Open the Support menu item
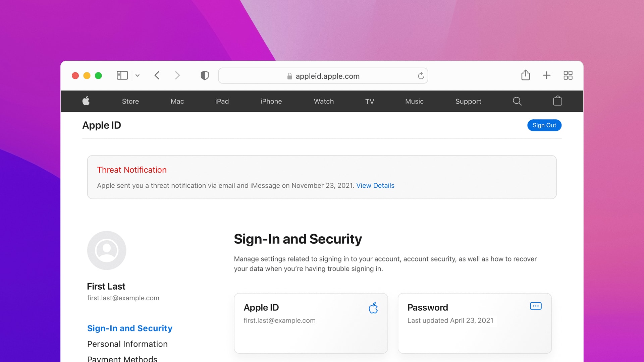 (x=468, y=101)
